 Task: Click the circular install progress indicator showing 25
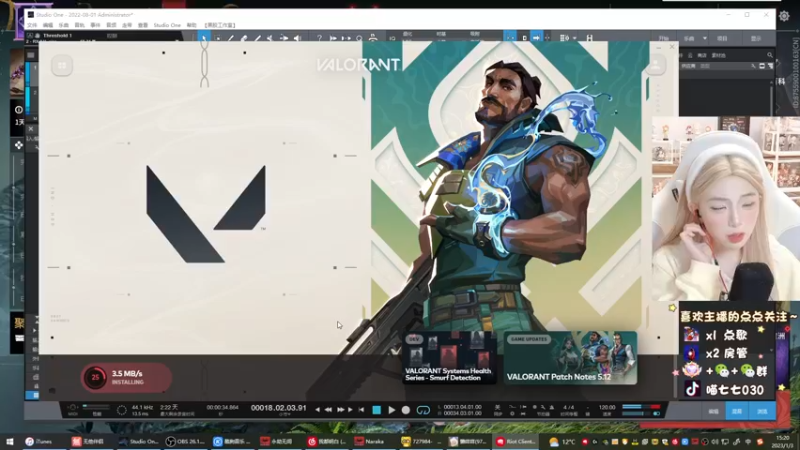(95, 378)
